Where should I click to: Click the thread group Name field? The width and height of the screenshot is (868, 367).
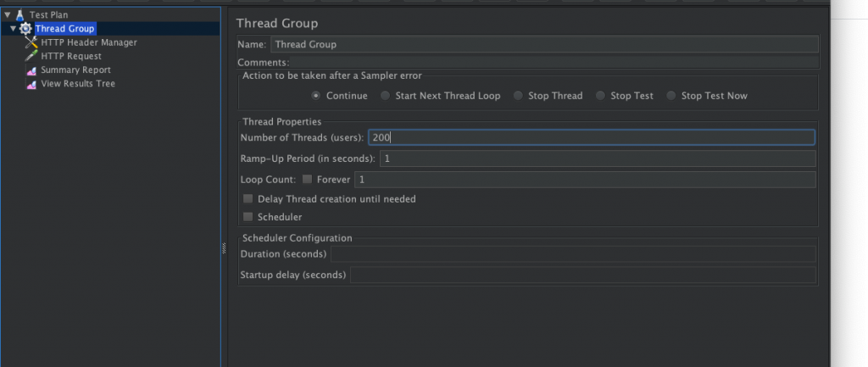pyautogui.click(x=543, y=44)
